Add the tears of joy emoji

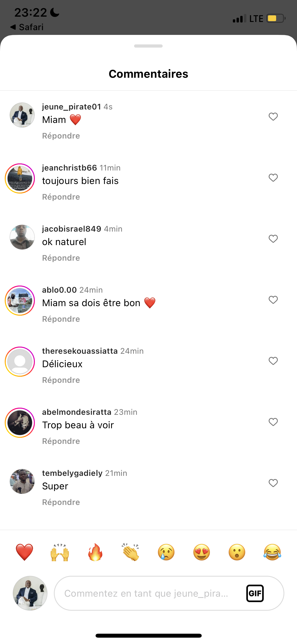272,552
